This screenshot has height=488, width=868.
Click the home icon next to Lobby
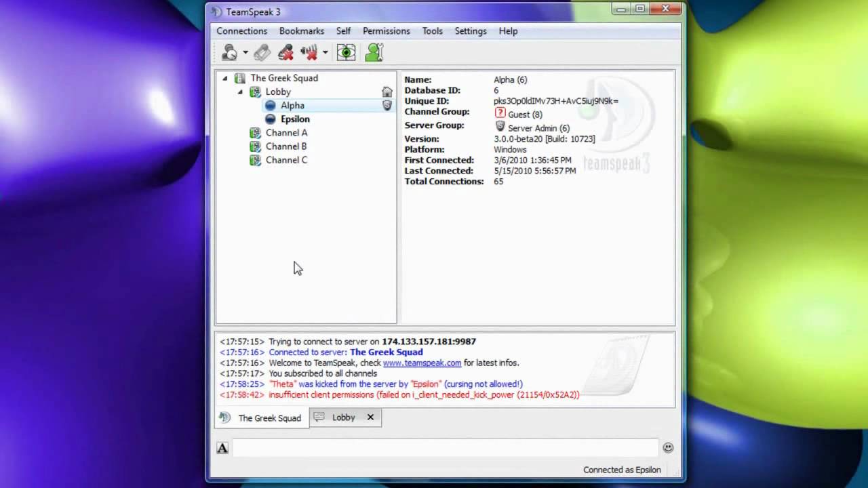point(387,91)
